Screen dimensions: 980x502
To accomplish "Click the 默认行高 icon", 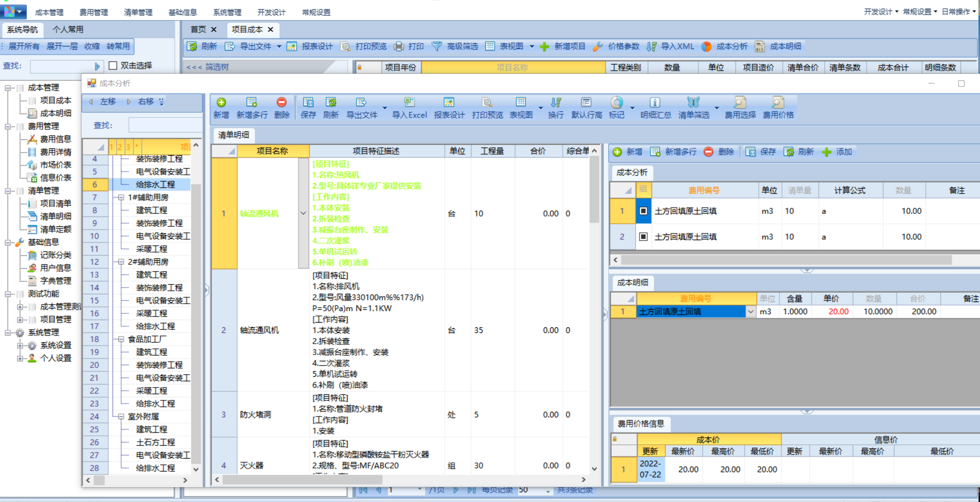I will tap(586, 103).
